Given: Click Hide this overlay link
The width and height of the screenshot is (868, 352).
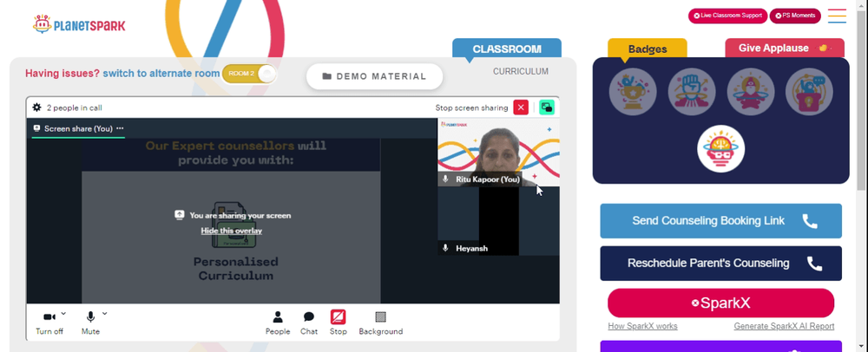Looking at the screenshot, I should point(232,231).
